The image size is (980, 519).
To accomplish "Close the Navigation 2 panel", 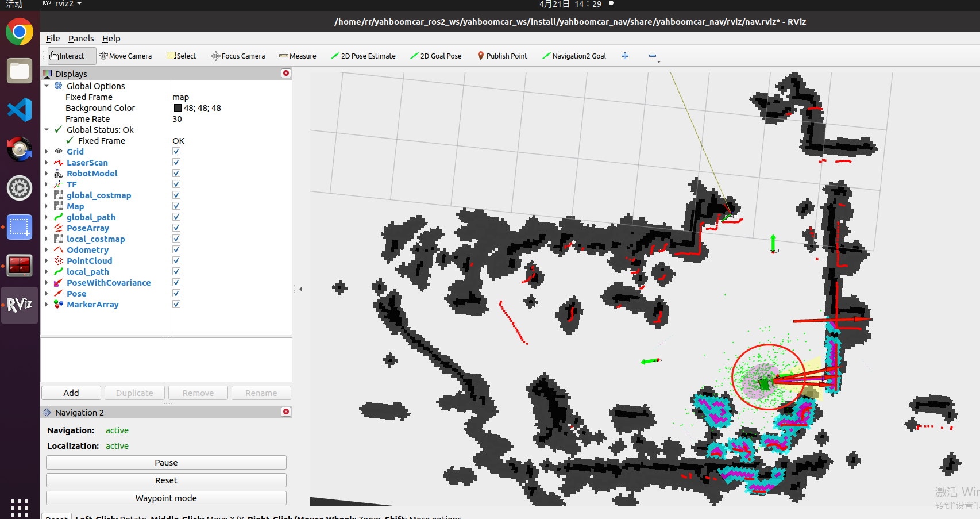I will click(286, 412).
